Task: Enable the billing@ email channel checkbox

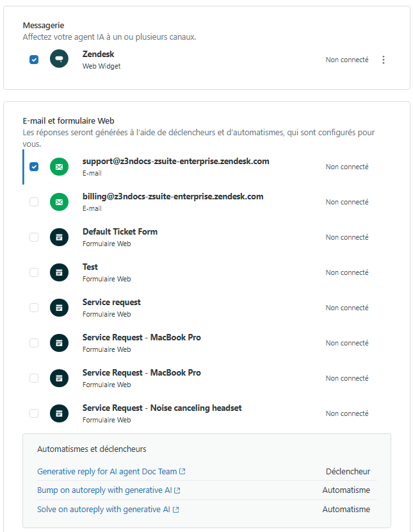Action: [34, 202]
